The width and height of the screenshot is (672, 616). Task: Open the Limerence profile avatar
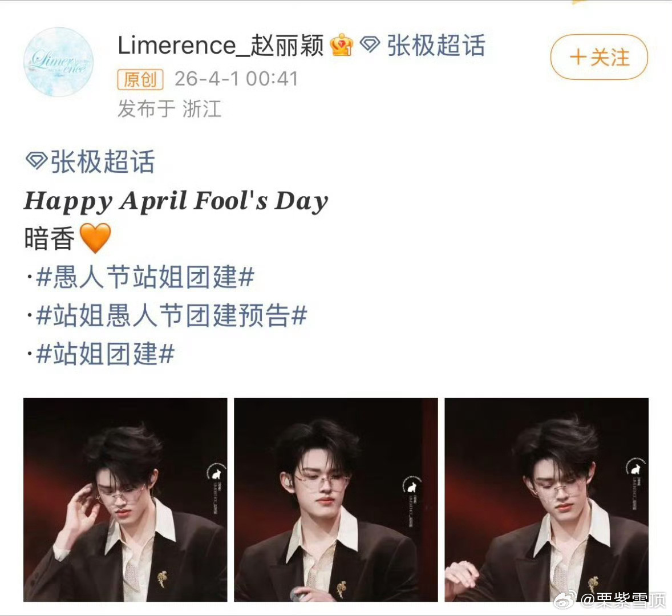click(x=58, y=62)
